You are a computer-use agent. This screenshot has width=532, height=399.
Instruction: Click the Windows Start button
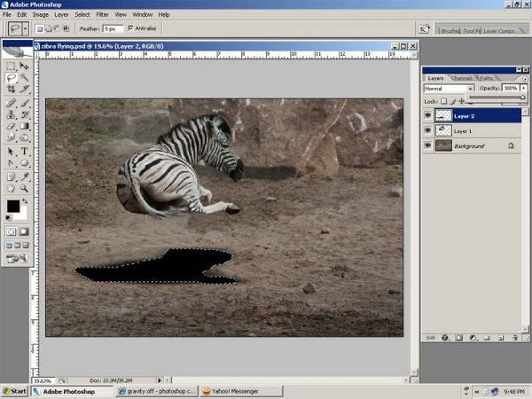[14, 391]
